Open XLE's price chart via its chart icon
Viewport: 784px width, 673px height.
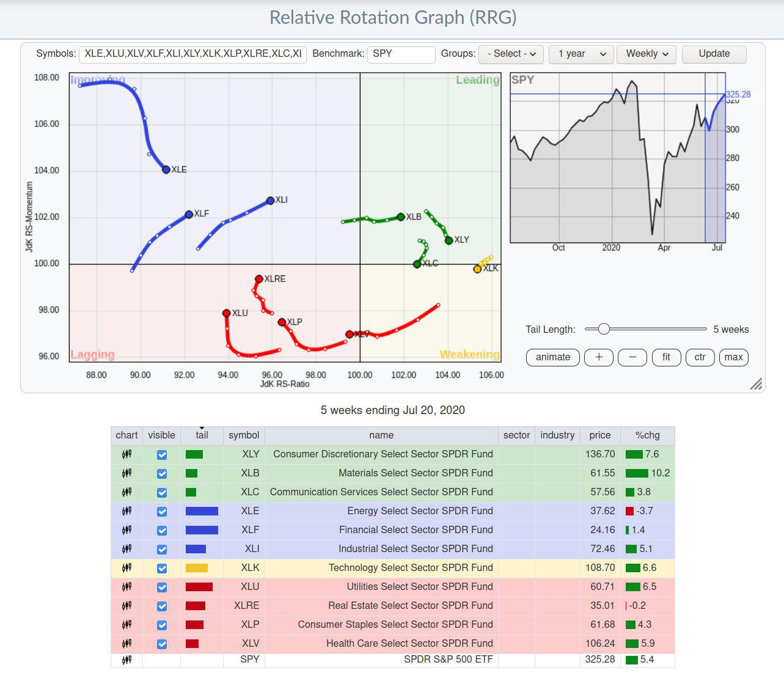click(126, 511)
